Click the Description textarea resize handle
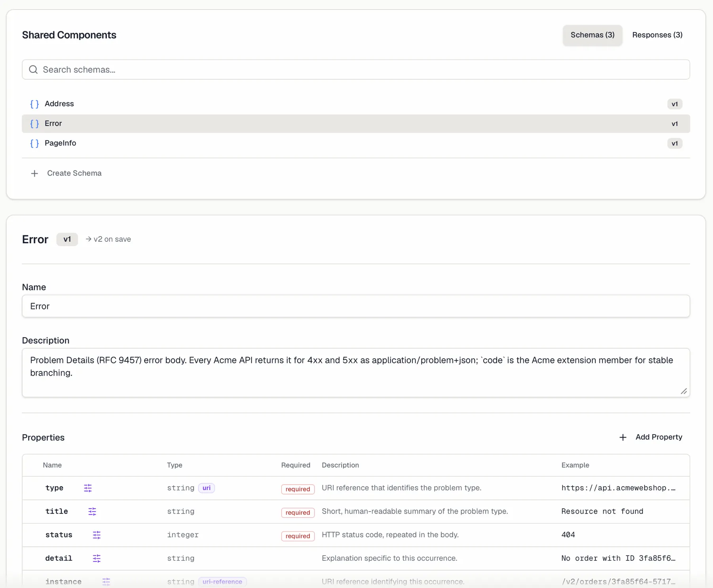Viewport: 713px width, 588px height. pyautogui.click(x=684, y=391)
